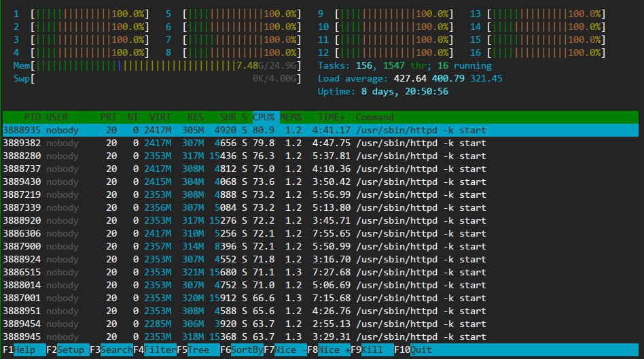The image size is (644, 359).
Task: Select process row PID 3887001
Action: [321, 298]
